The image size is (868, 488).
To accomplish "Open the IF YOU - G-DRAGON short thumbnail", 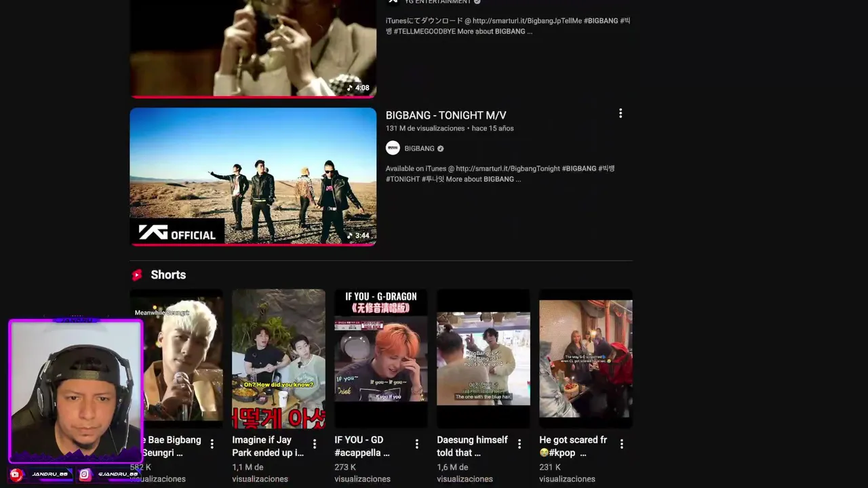I will click(381, 359).
